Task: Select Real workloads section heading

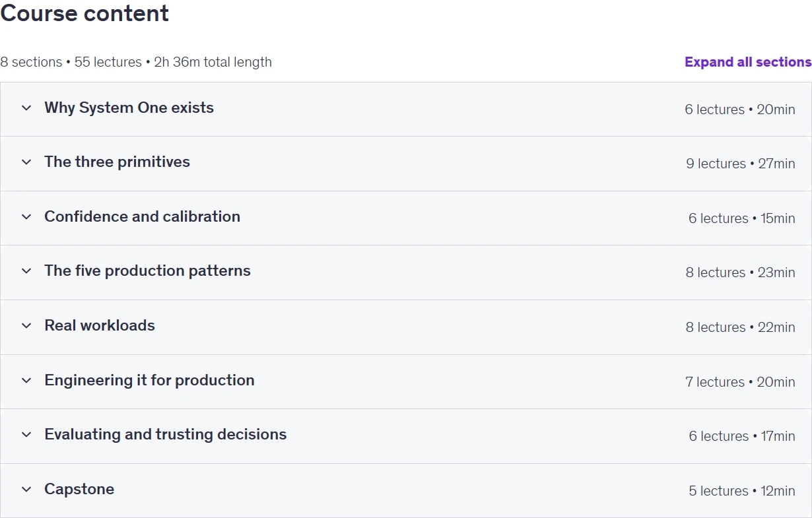Action: coord(100,325)
